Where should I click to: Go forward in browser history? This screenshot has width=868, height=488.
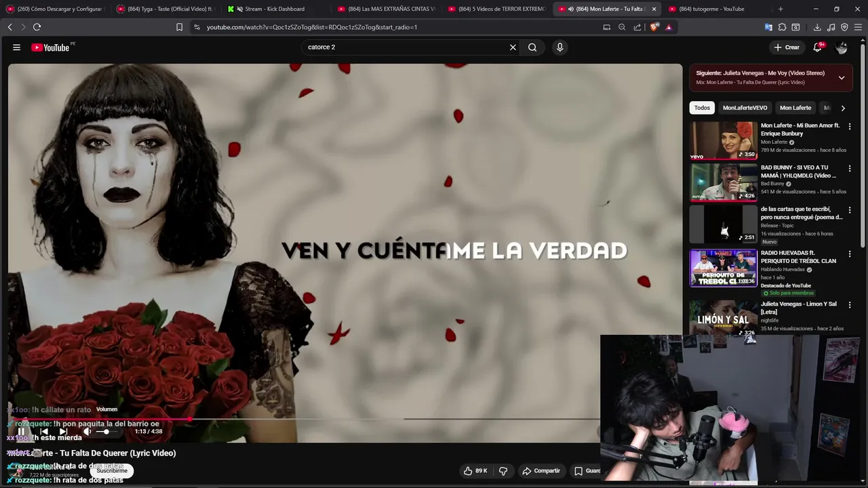click(x=23, y=27)
